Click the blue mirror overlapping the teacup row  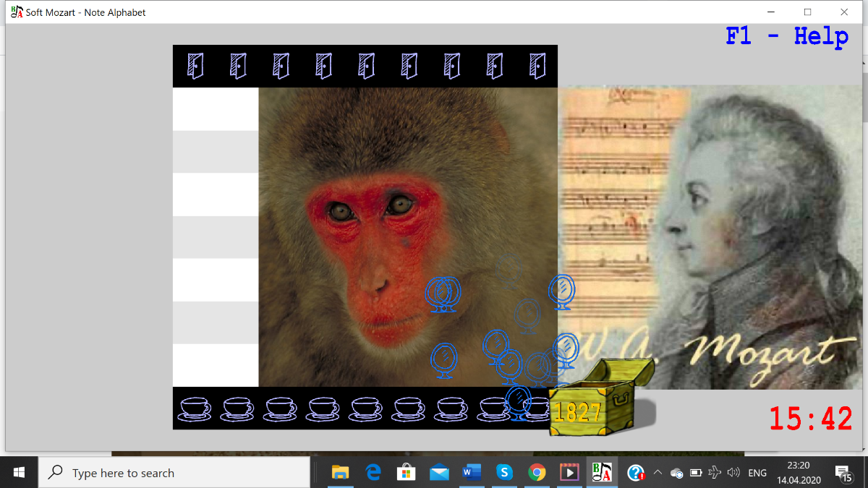[x=518, y=403]
